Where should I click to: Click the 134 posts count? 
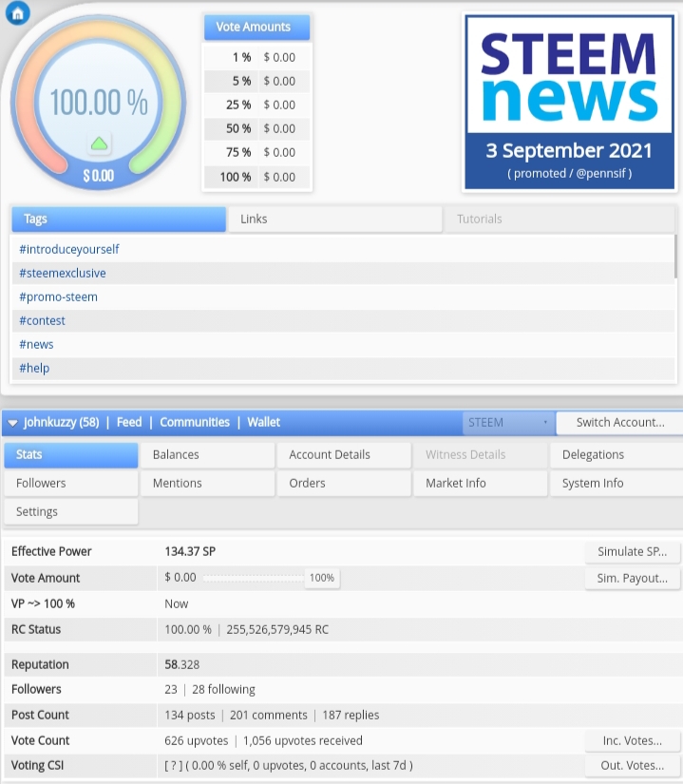point(189,716)
